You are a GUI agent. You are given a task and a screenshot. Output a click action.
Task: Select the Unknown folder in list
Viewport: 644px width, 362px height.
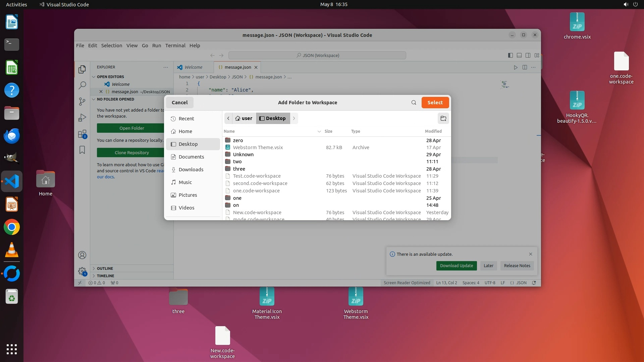[243, 155]
